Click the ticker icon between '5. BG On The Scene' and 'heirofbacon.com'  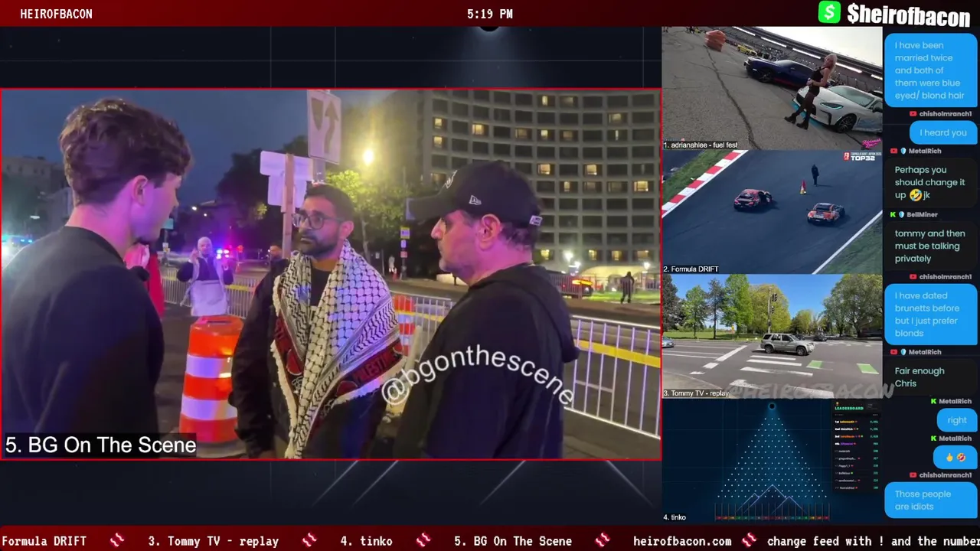(x=602, y=540)
